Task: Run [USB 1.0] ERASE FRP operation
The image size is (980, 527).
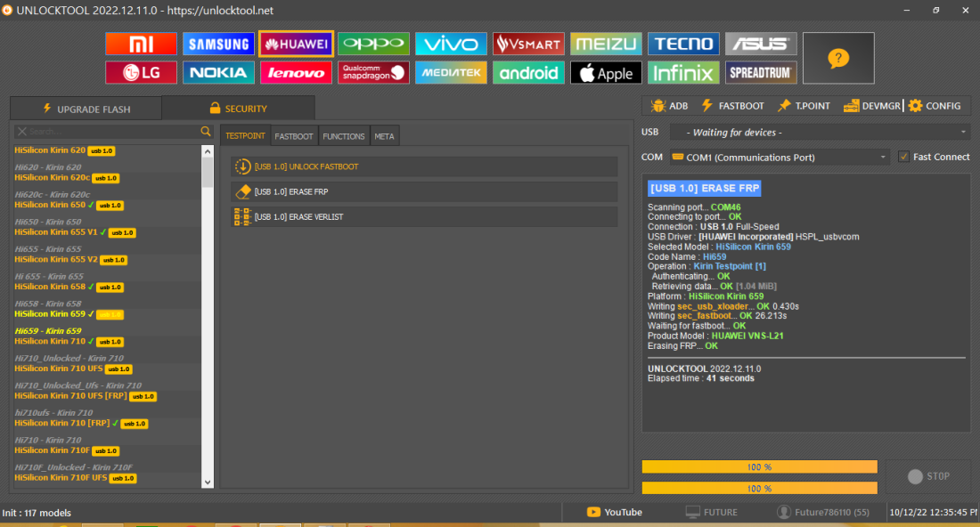Action: tap(424, 191)
